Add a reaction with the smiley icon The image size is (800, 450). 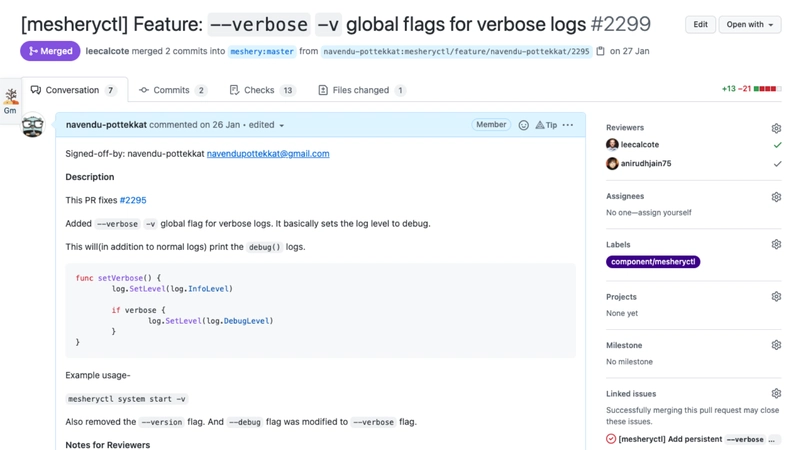pos(523,125)
